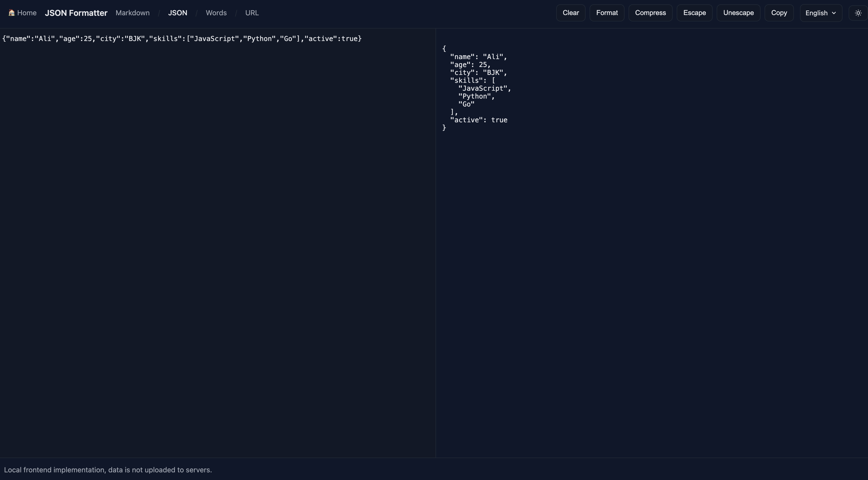Open the Words counter tool
The width and height of the screenshot is (868, 480).
pyautogui.click(x=216, y=13)
